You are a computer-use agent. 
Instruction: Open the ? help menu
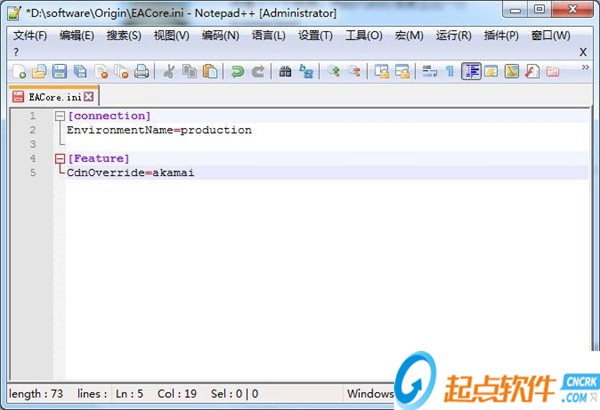[16, 52]
